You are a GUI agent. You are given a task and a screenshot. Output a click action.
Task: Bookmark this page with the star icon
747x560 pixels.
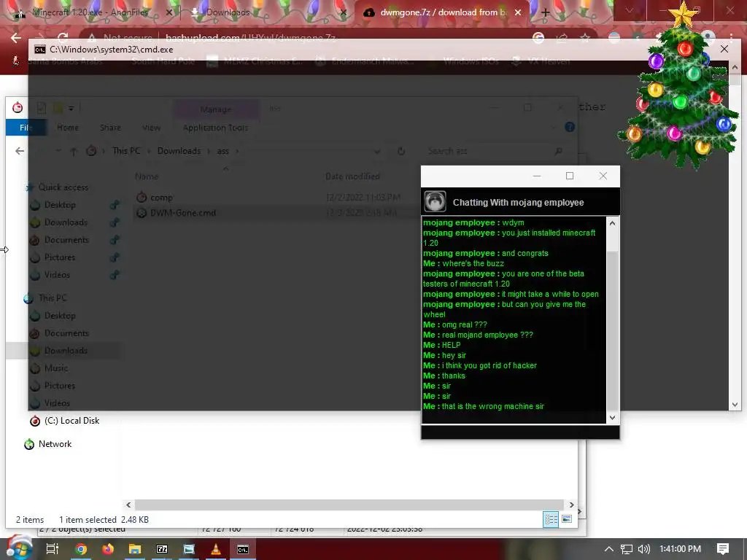(585, 38)
